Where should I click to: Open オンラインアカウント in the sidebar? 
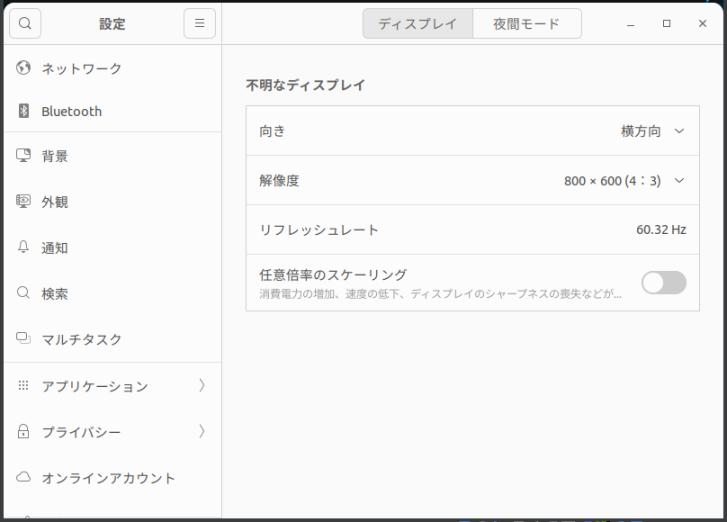(113, 478)
